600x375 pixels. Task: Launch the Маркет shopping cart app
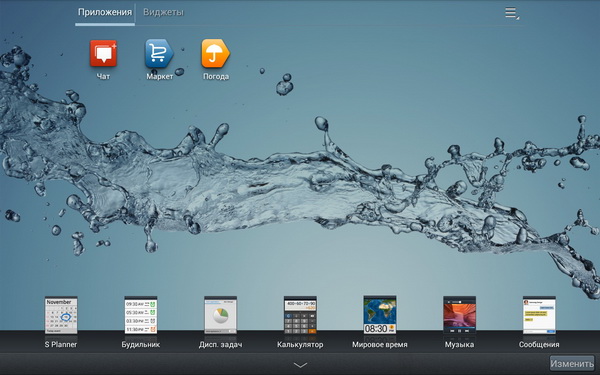point(159,53)
